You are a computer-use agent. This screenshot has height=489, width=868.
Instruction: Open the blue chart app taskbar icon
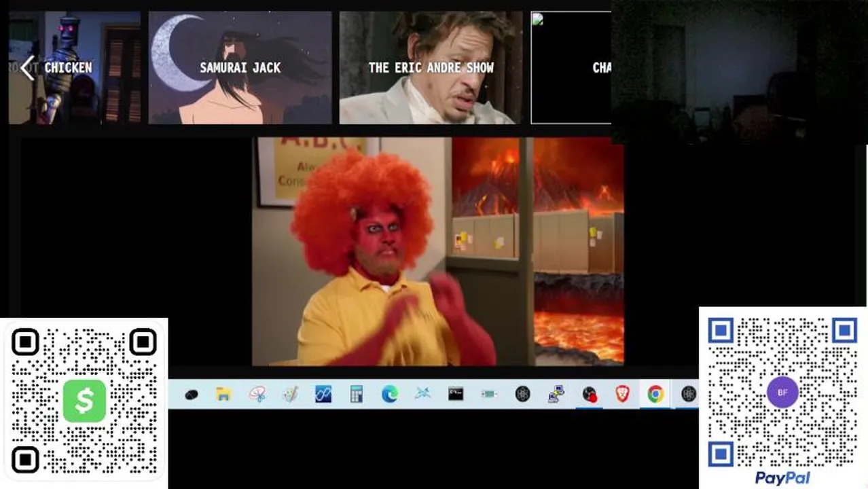click(323, 394)
